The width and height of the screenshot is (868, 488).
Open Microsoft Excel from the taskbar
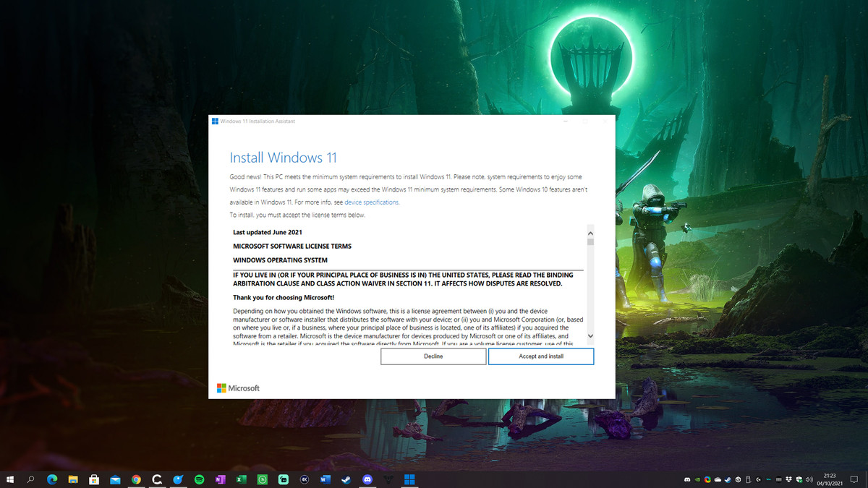click(240, 479)
